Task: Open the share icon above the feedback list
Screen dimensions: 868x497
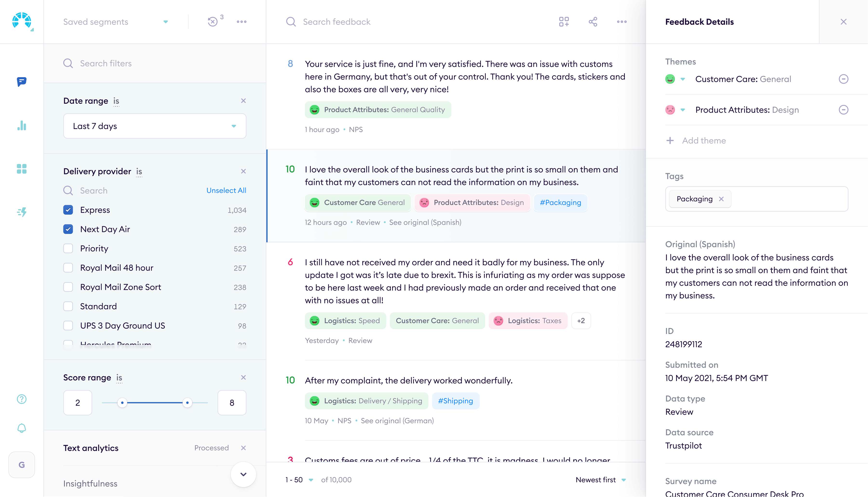Action: [593, 21]
